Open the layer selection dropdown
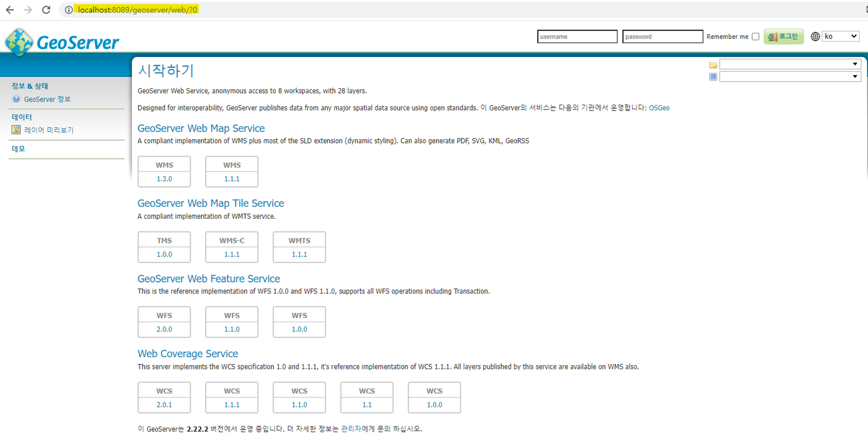 coord(790,76)
